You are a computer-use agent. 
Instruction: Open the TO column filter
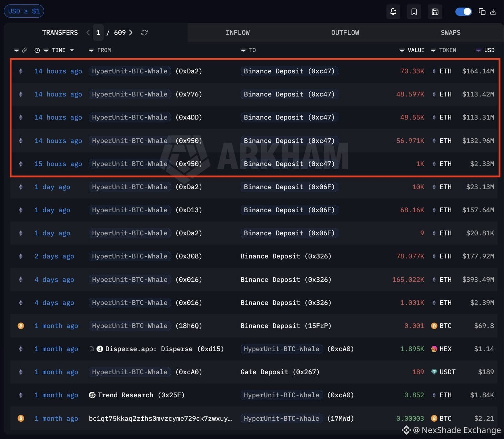(243, 50)
